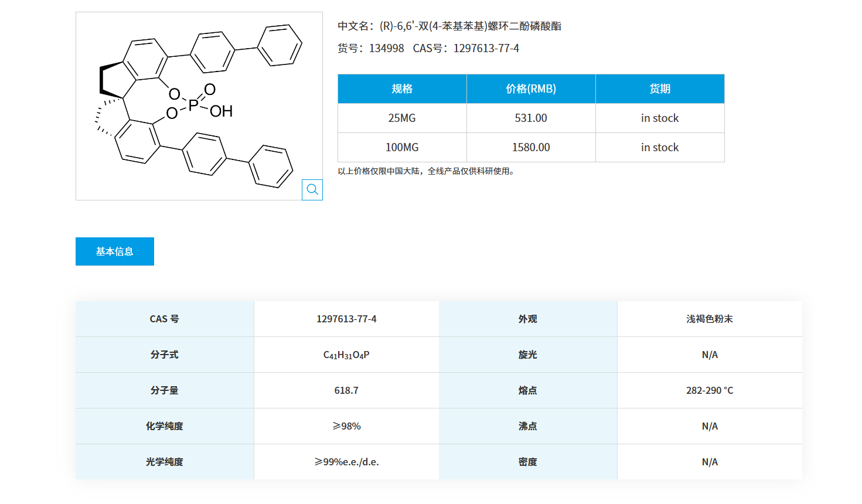Image resolution: width=862 pixels, height=504 pixels.
Task: Click in stock for the 25MG option
Action: [660, 118]
